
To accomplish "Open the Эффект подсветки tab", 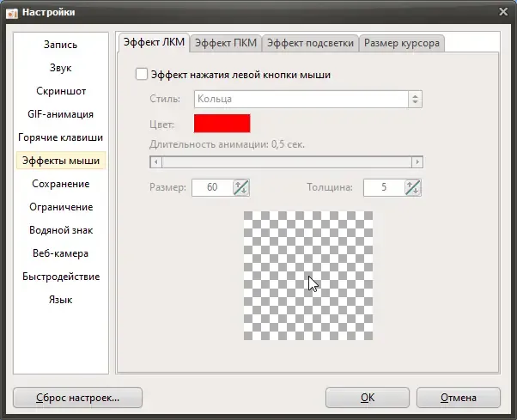I will 310,43.
